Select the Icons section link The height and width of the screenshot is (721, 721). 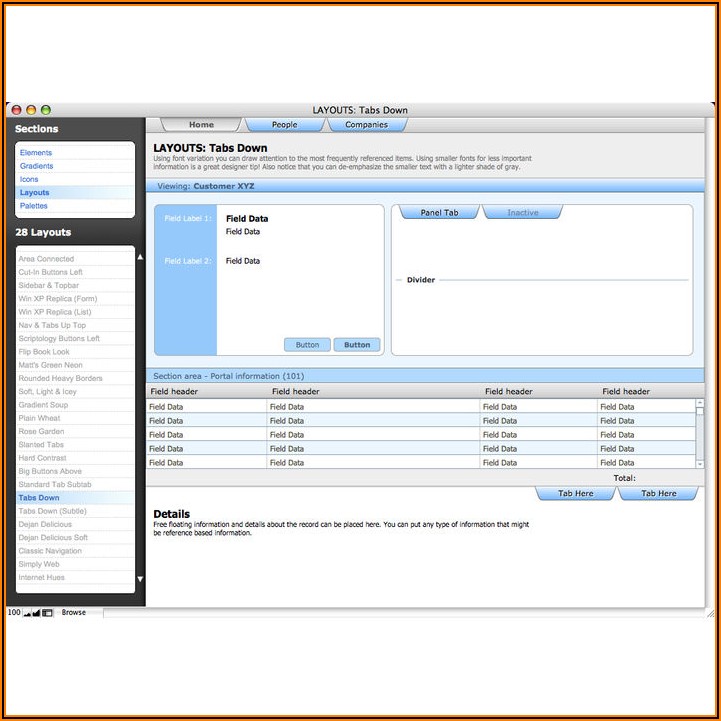29,179
